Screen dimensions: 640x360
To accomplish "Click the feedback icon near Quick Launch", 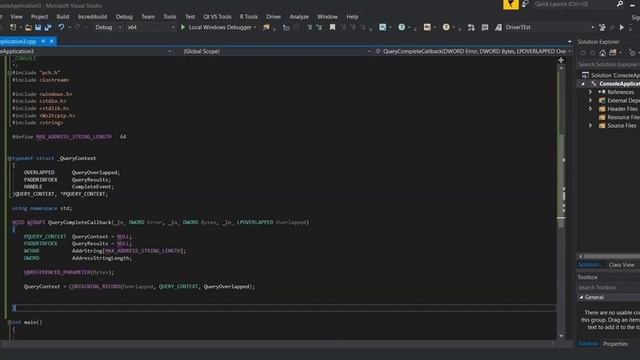I will tap(525, 4).
